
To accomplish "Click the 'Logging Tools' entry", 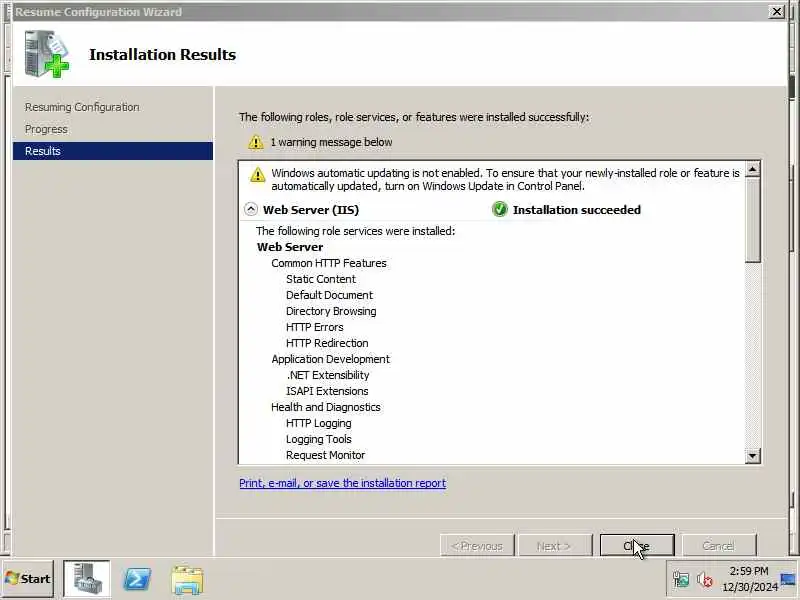I will [319, 439].
